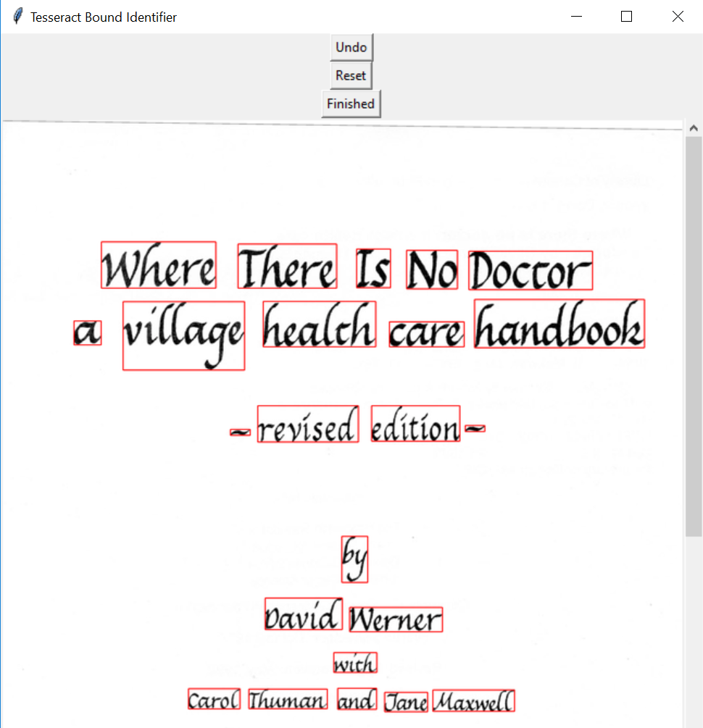Image resolution: width=703 pixels, height=728 pixels.
Task: Click the Finished button
Action: pos(351,104)
